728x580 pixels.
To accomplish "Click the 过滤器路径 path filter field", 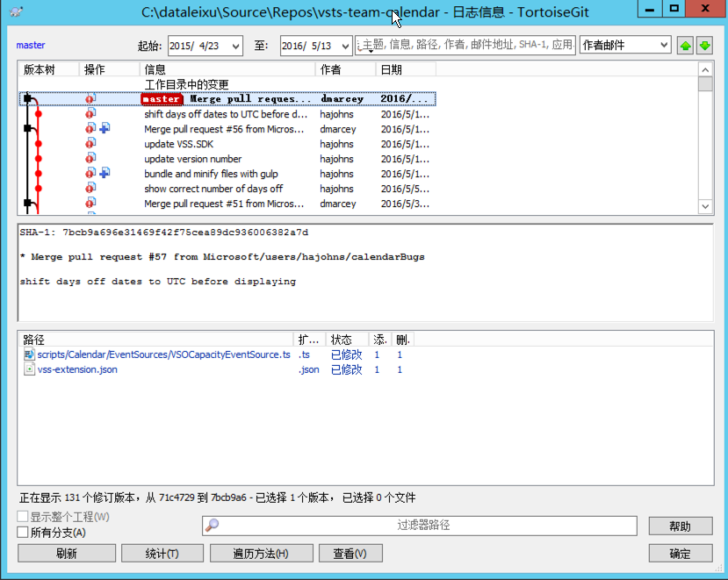I will click(419, 526).
